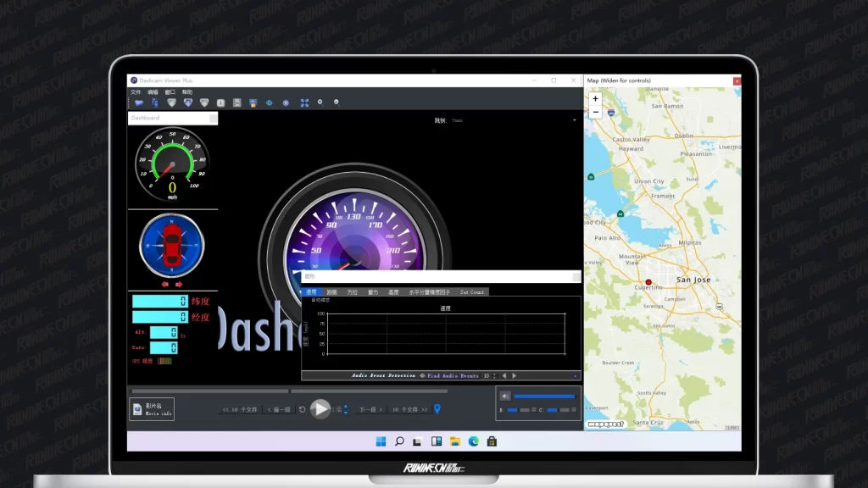Click the Movie info file icon

[137, 409]
